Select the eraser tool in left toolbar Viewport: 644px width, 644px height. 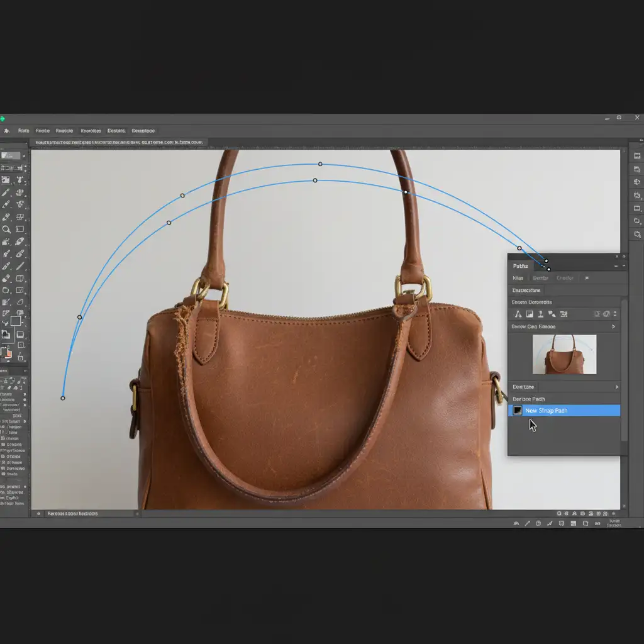(6, 278)
